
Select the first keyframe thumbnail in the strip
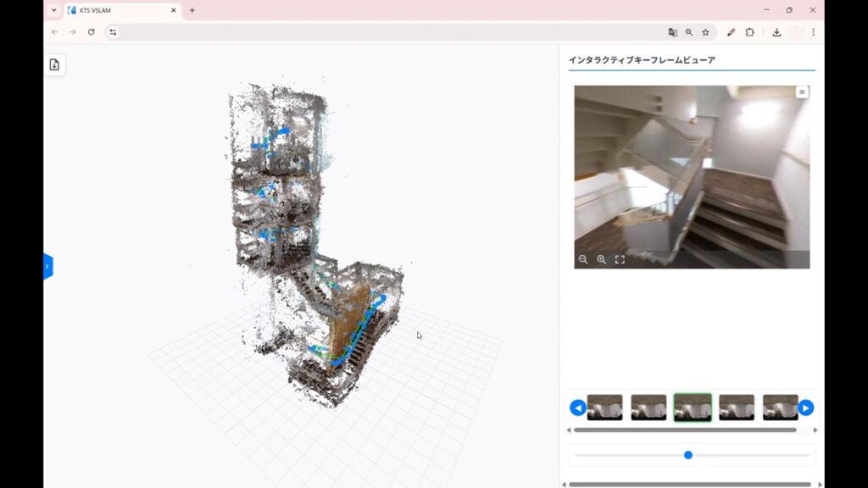coord(604,408)
